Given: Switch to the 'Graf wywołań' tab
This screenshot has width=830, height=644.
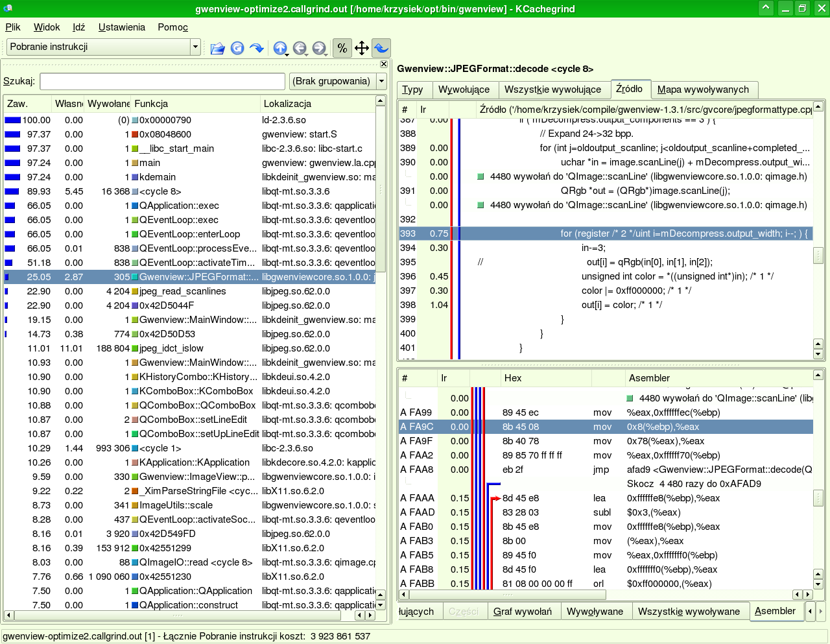Looking at the screenshot, I should (522, 611).
